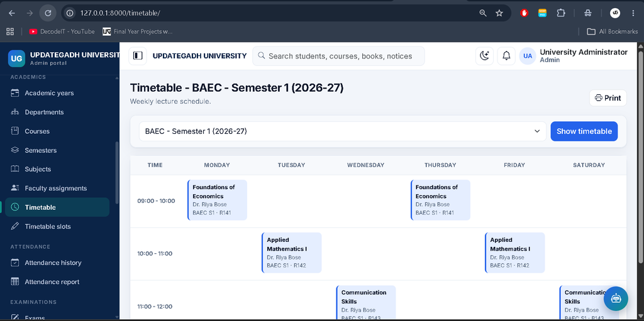Click the 10:00 - 11:00 time label

155,254
